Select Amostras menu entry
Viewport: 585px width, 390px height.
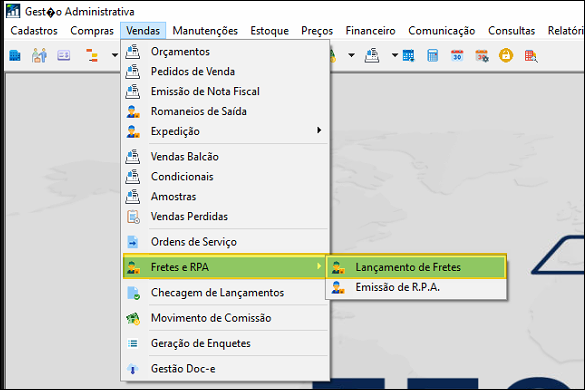point(225,197)
